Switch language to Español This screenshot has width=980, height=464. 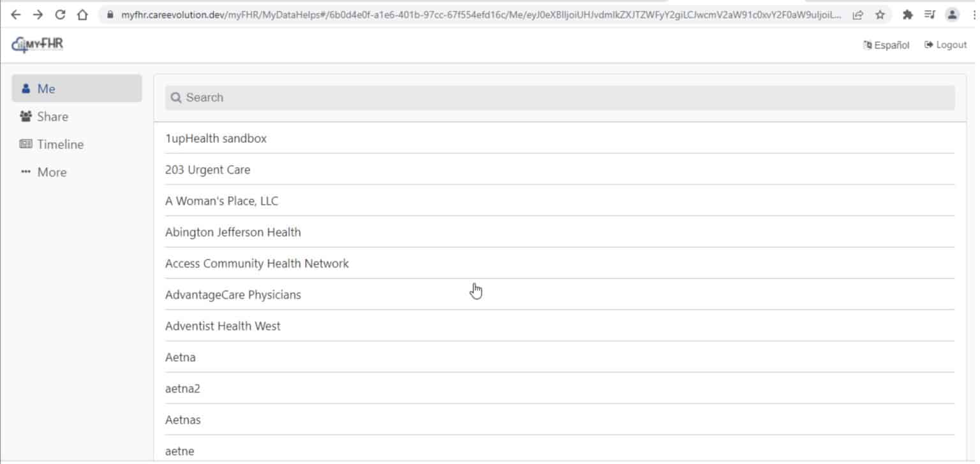click(886, 45)
